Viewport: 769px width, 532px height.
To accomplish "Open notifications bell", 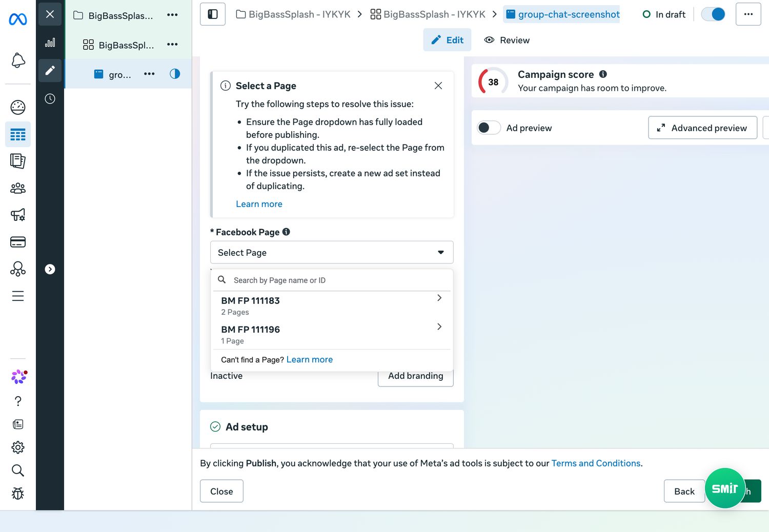I will click(x=18, y=60).
